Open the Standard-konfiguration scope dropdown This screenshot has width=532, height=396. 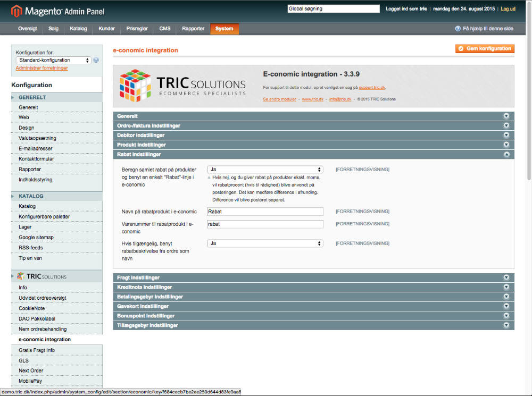coord(53,60)
